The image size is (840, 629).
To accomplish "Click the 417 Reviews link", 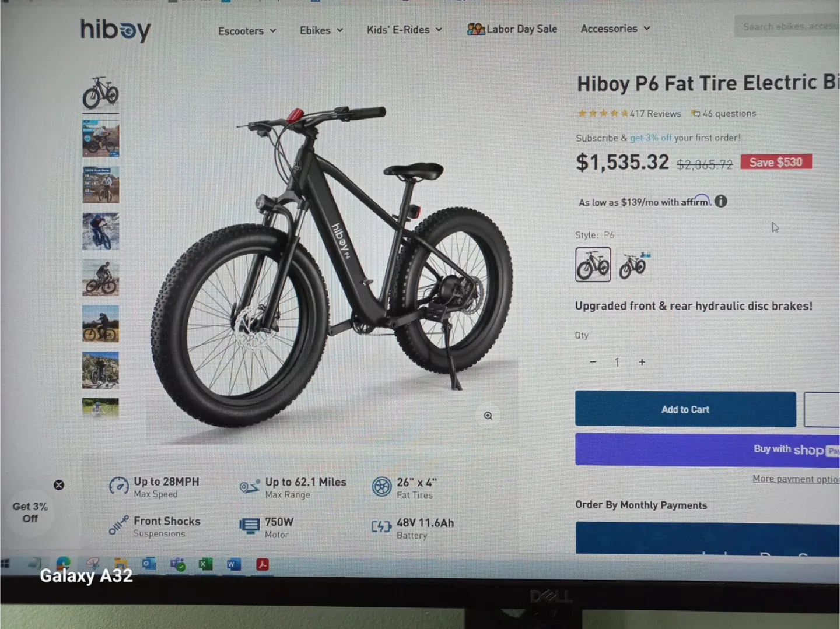I will point(655,114).
